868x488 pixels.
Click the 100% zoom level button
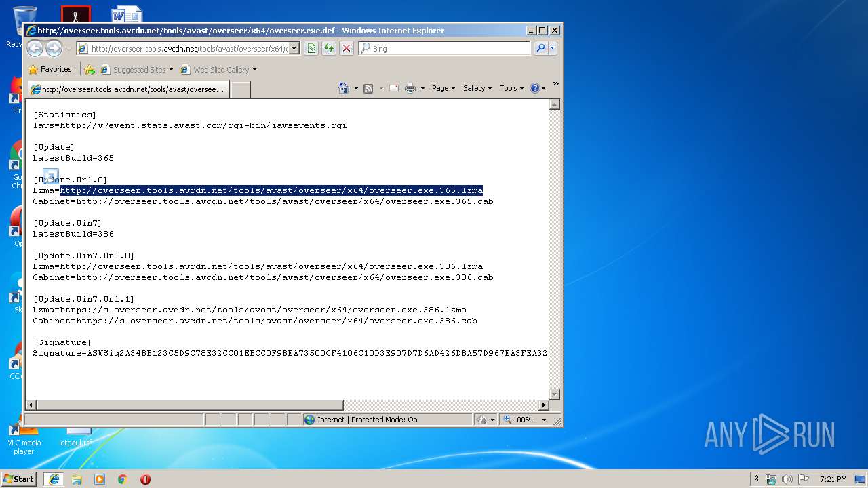[x=519, y=420]
